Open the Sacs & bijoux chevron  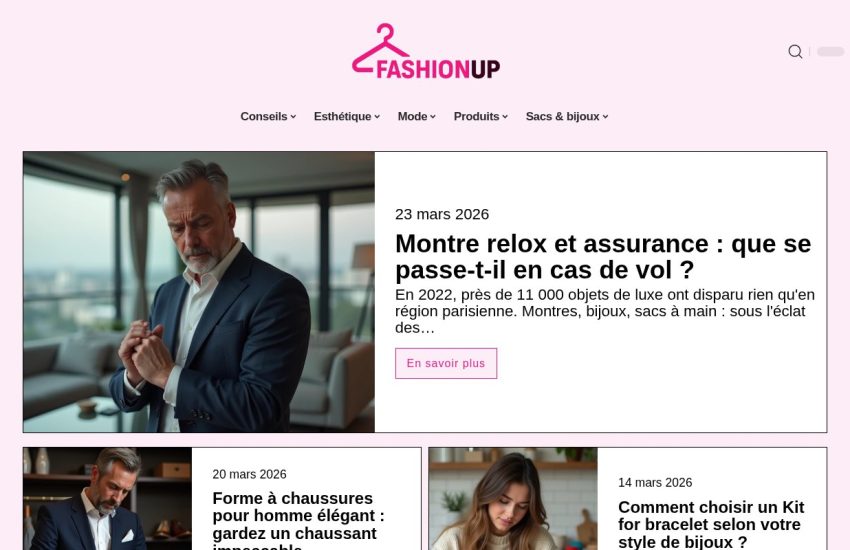tap(606, 117)
